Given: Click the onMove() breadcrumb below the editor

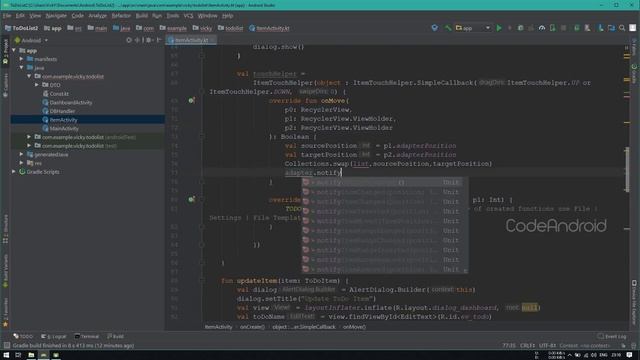Looking at the screenshot, I should 354,327.
